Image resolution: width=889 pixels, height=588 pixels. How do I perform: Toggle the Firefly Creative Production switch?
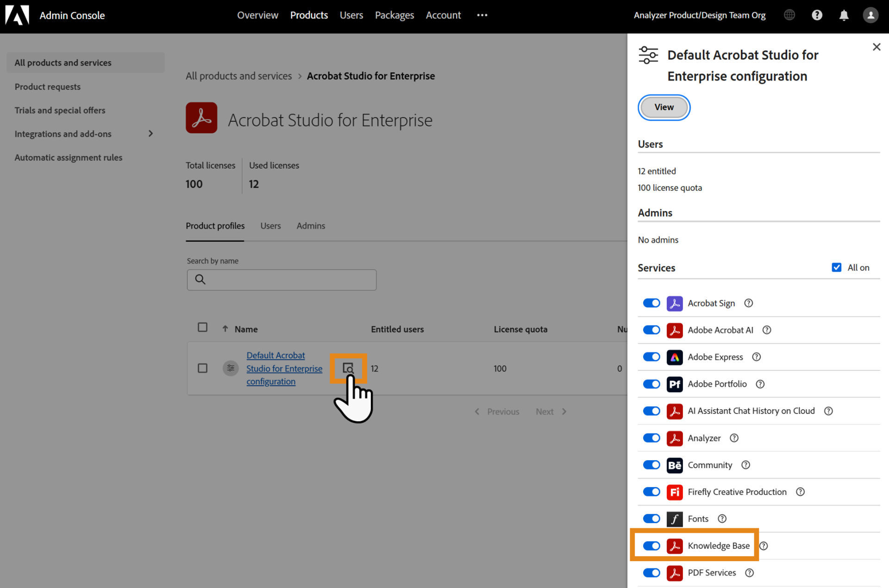[651, 492]
